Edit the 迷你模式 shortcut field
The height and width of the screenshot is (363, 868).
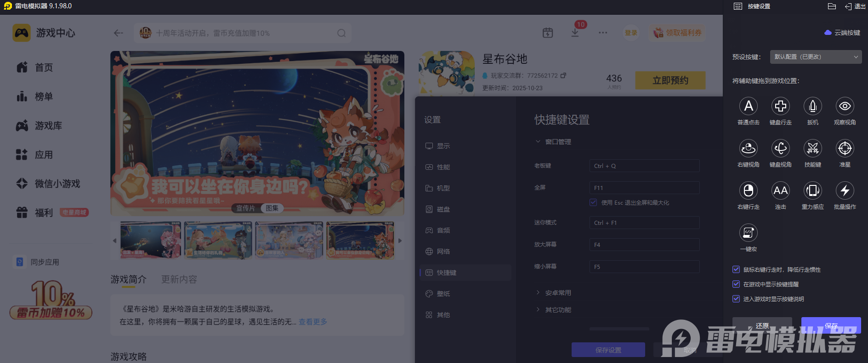coord(645,223)
